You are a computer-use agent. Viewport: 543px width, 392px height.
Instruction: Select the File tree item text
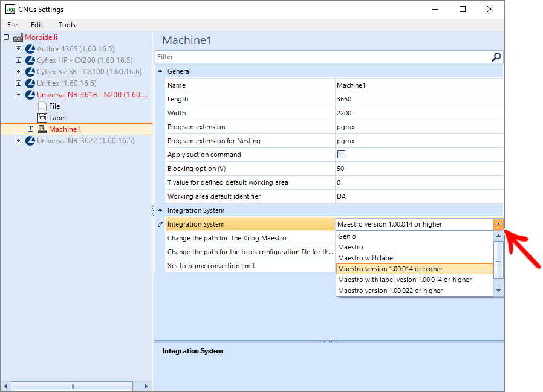coord(54,106)
